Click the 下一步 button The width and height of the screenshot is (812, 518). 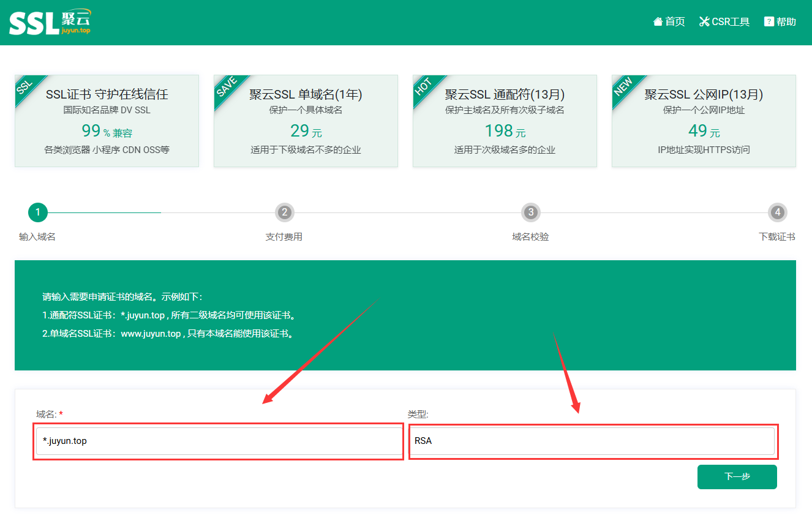pyautogui.click(x=737, y=476)
